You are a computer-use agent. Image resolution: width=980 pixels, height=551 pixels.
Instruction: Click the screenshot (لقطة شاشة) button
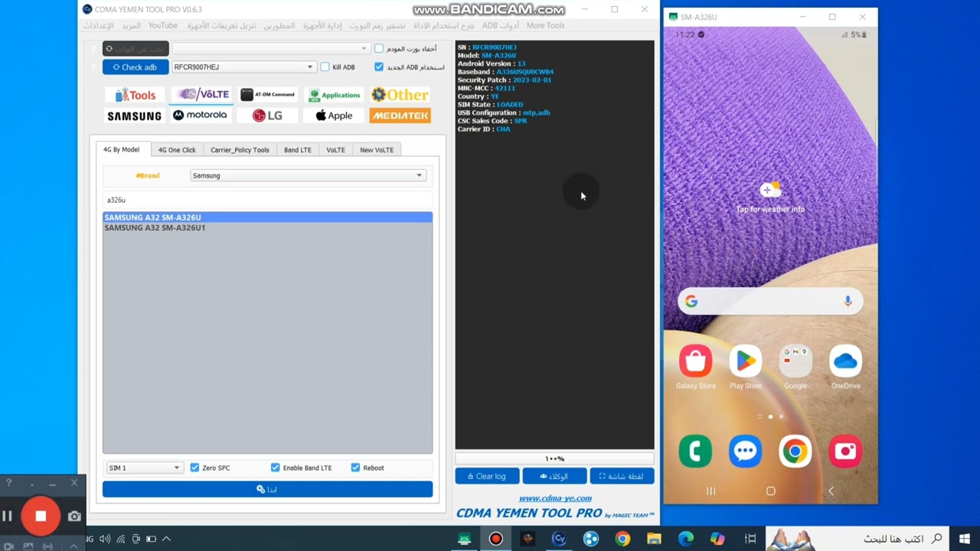pos(622,476)
